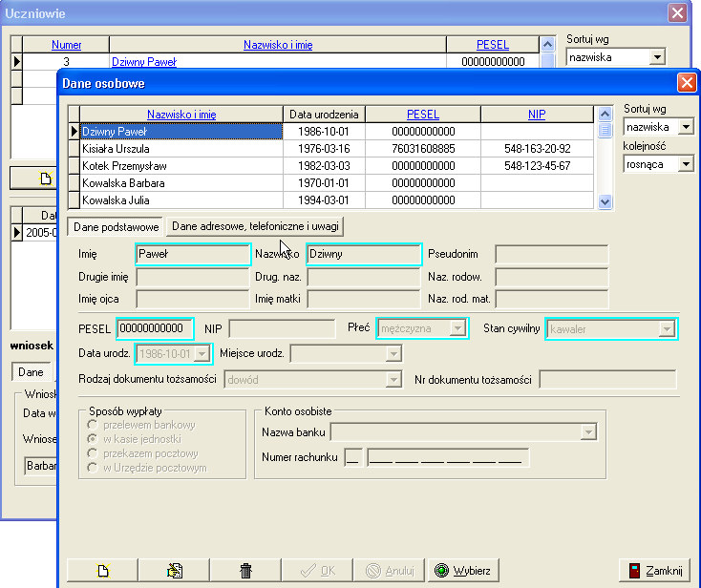Sort by PESEL column header in Dane osobowe

(x=423, y=115)
